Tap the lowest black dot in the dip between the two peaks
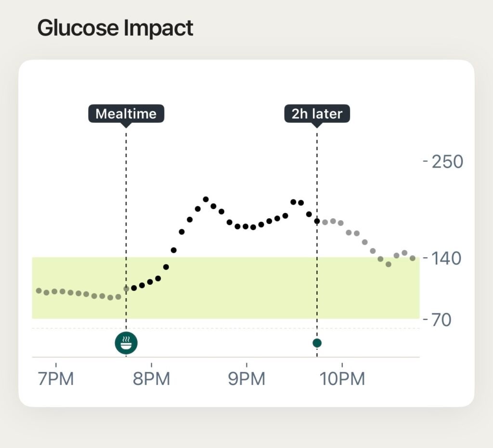 pos(253,227)
